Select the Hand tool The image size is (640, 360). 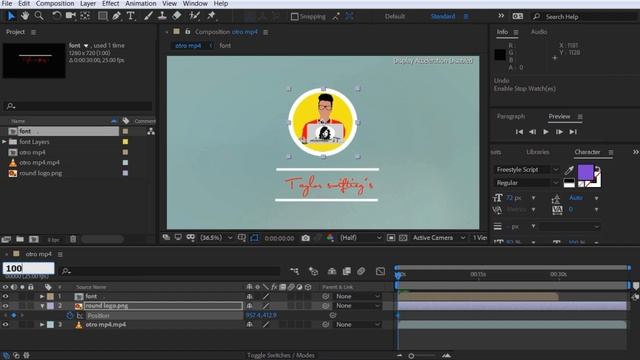25,16
